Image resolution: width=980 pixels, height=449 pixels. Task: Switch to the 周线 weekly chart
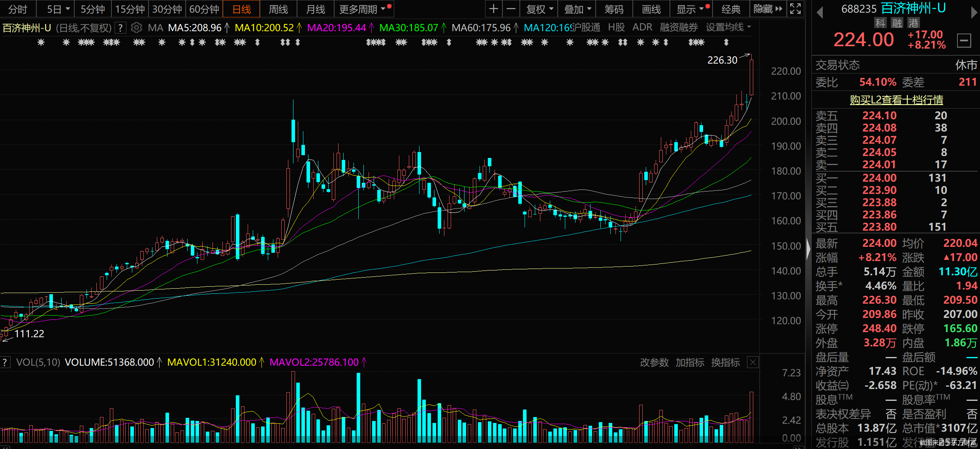click(x=278, y=9)
